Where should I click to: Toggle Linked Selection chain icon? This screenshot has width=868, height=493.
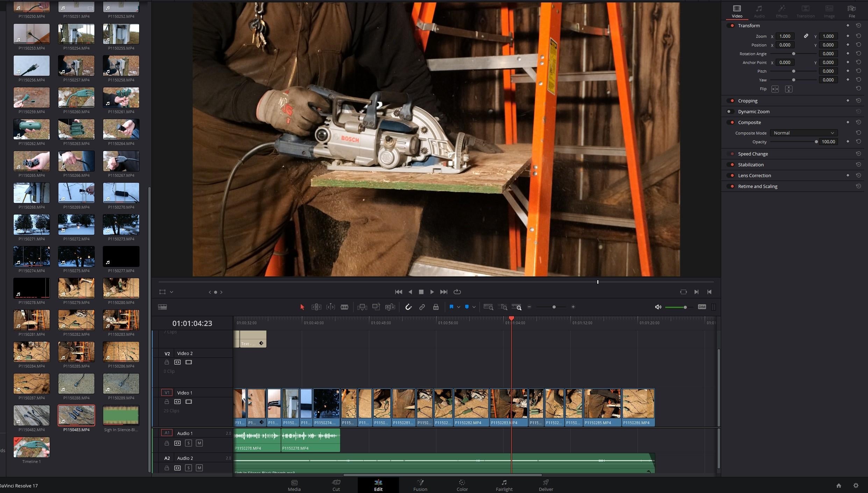pos(422,307)
